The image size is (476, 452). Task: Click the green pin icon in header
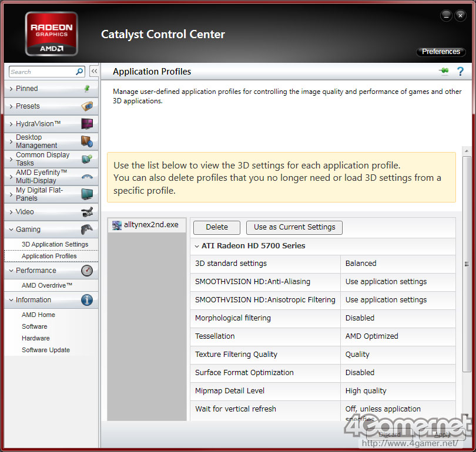pyautogui.click(x=444, y=72)
